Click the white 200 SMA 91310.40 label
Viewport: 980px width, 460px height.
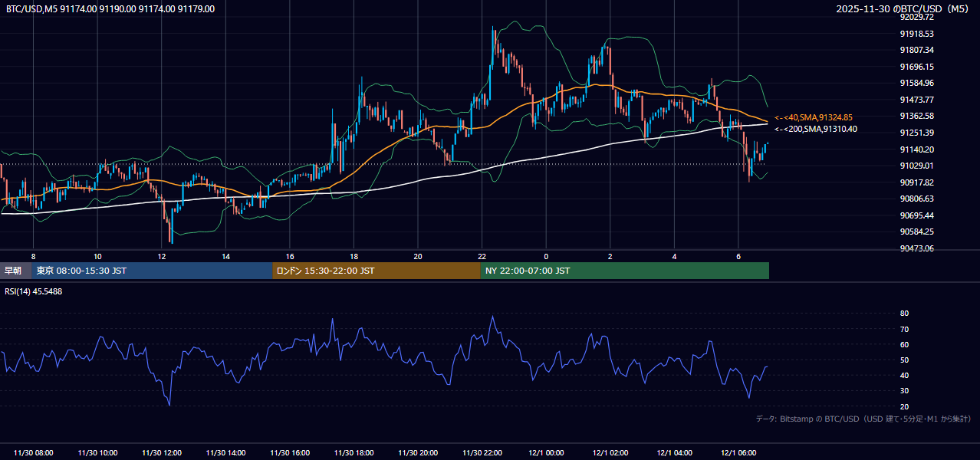(815, 129)
